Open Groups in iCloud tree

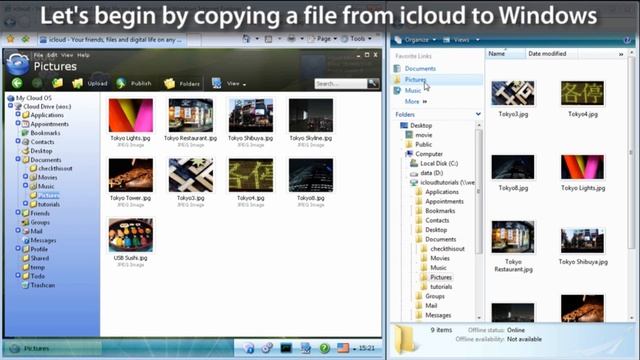coord(36,222)
